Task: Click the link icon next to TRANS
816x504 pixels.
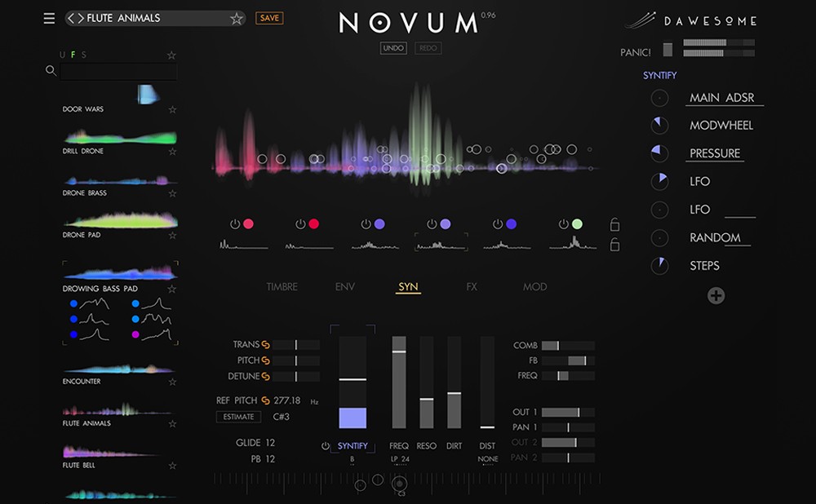Action: click(265, 345)
